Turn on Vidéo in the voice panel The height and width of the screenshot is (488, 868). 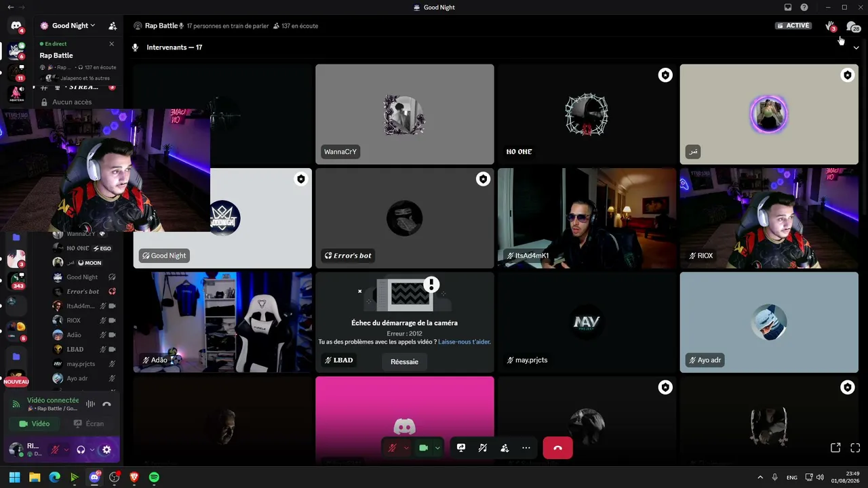35,424
